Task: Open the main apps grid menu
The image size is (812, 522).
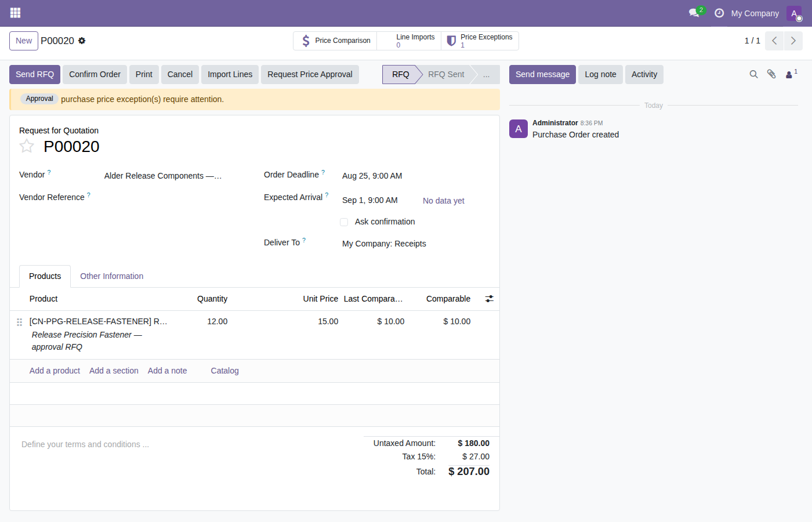Action: 15,13
